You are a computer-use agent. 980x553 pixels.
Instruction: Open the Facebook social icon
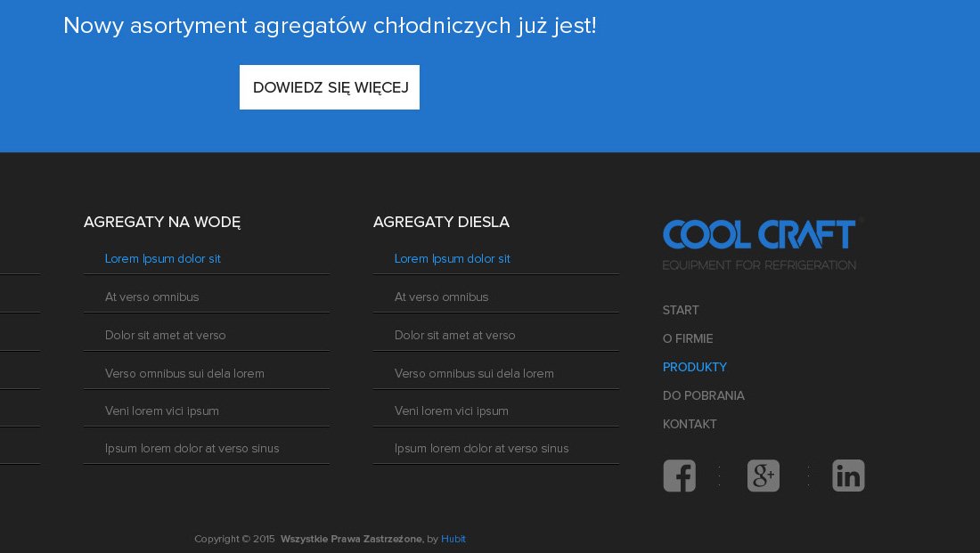[x=680, y=476]
